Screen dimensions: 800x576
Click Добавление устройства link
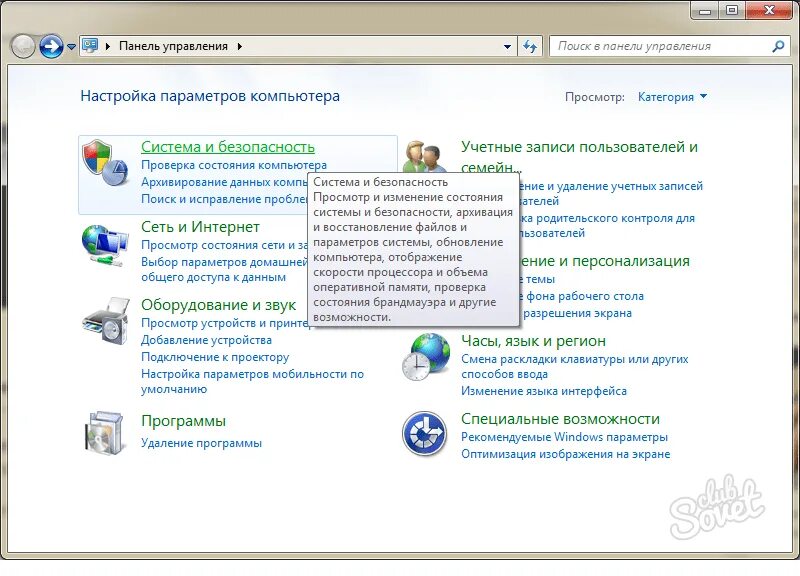(206, 340)
